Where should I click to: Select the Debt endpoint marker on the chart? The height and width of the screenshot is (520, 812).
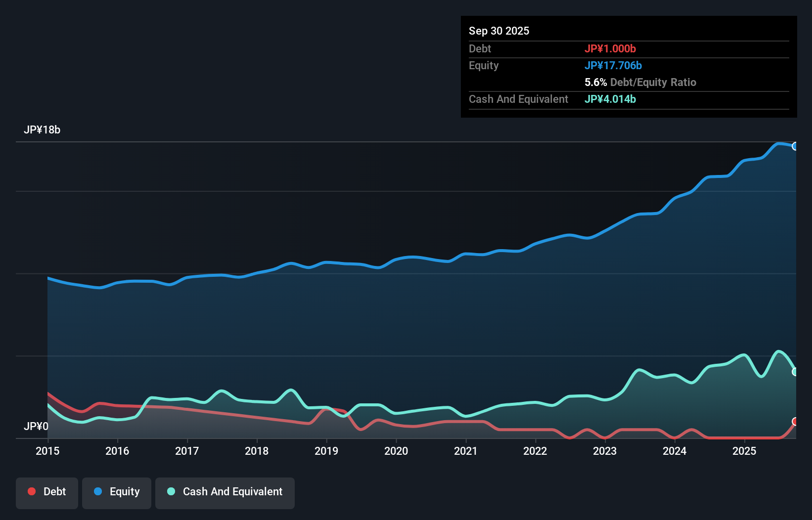coord(795,423)
